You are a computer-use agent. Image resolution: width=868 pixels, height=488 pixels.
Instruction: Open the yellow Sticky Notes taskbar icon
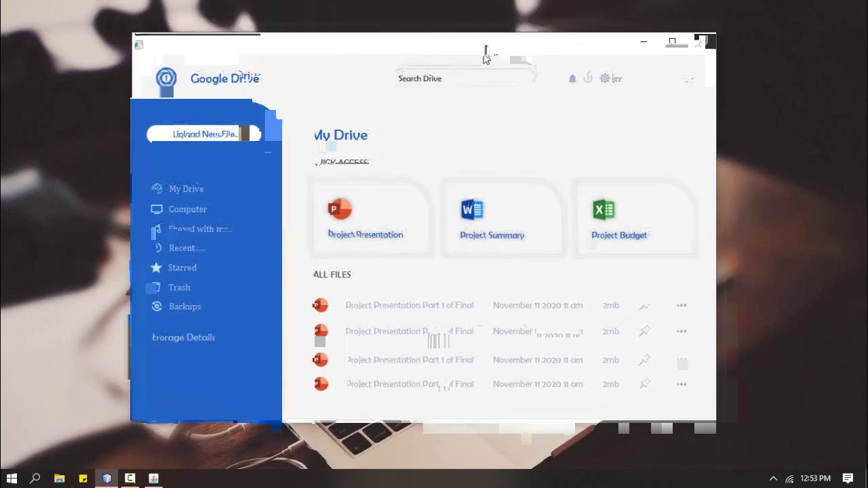point(83,479)
